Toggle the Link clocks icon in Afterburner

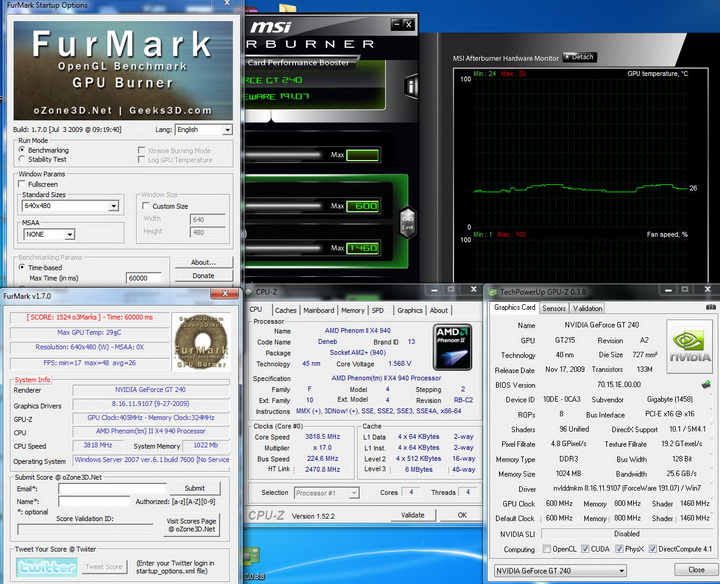(x=408, y=223)
